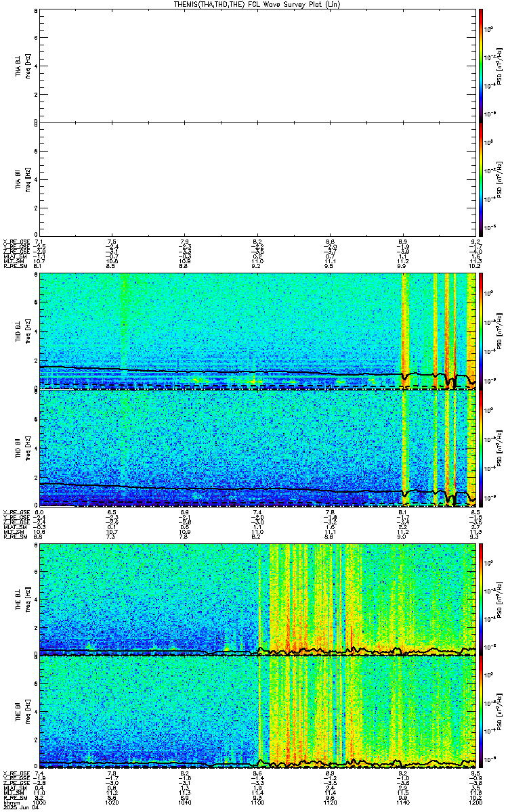Viewport: 508px width, 812px height.
Task: Click the THA B-perpendicular colorbar
Action: (x=480, y=65)
